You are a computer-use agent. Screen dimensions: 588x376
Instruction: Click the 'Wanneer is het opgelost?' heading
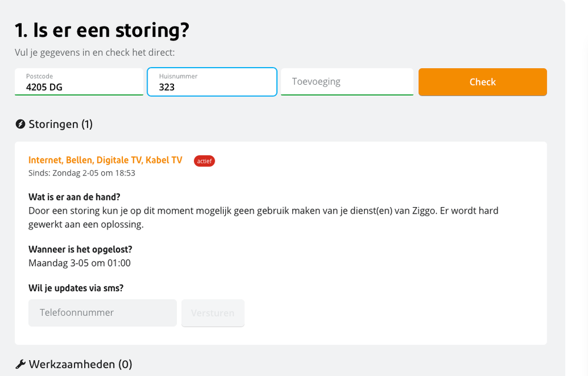click(x=81, y=249)
